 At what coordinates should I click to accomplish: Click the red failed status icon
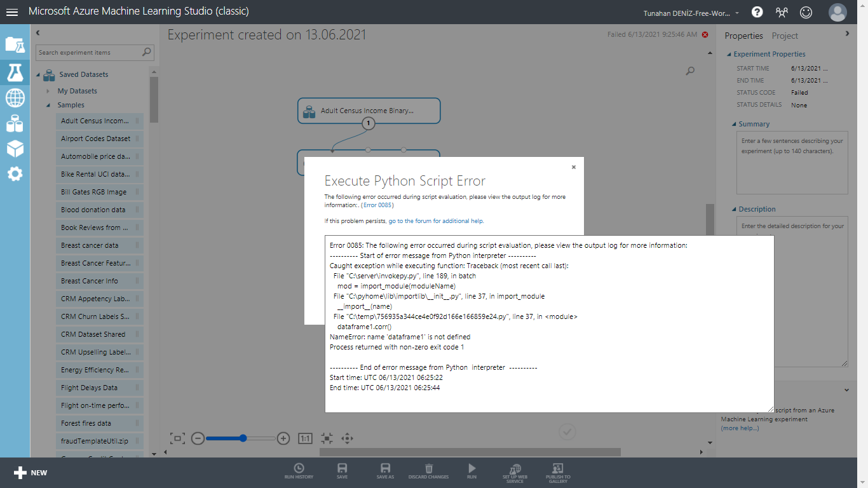pos(705,34)
